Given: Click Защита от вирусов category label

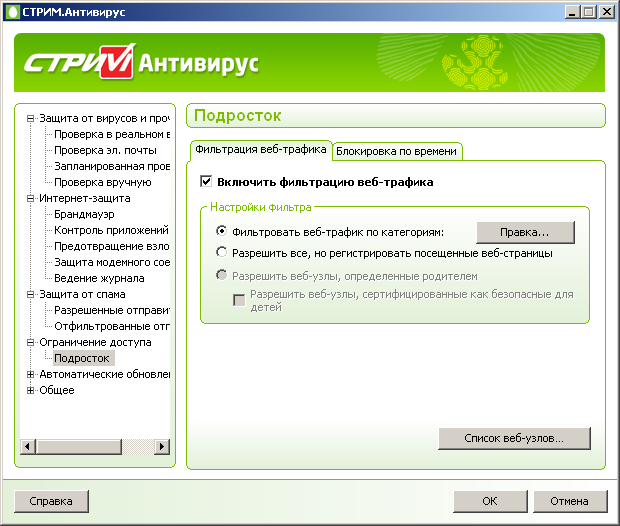Looking at the screenshot, I should coord(104,118).
